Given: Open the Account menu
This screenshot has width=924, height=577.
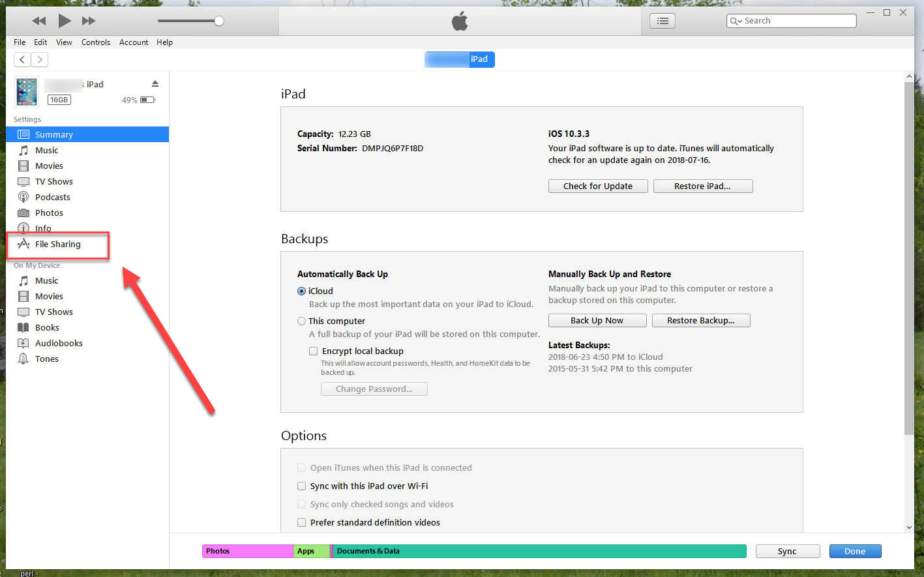Looking at the screenshot, I should point(133,42).
